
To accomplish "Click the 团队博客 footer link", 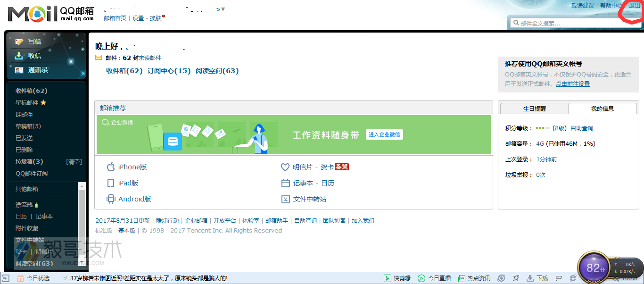I will coord(334,220).
